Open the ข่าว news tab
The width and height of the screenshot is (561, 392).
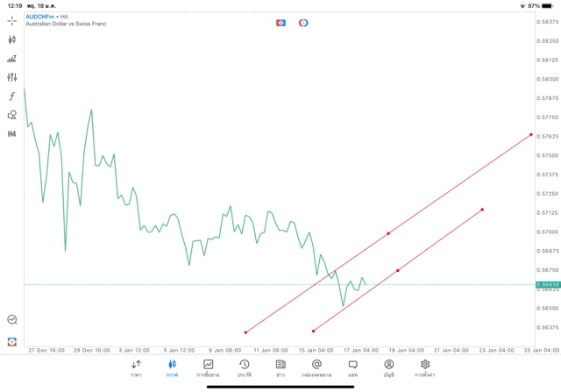[280, 368]
